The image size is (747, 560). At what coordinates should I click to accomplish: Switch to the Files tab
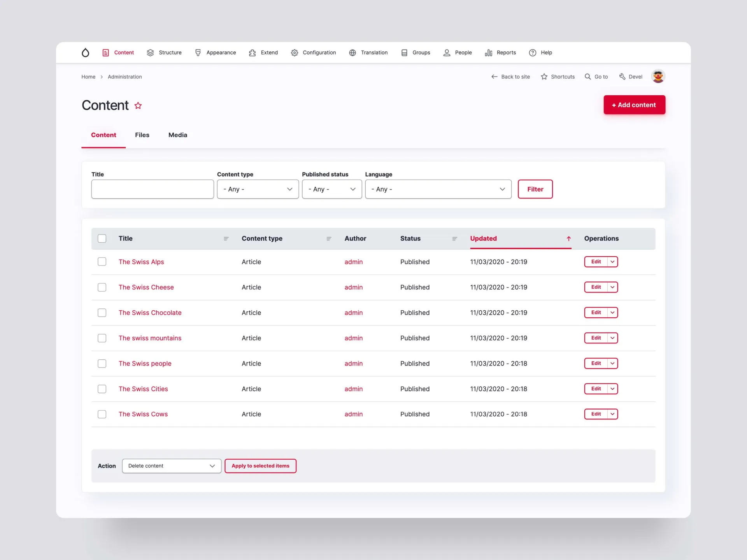pos(142,135)
